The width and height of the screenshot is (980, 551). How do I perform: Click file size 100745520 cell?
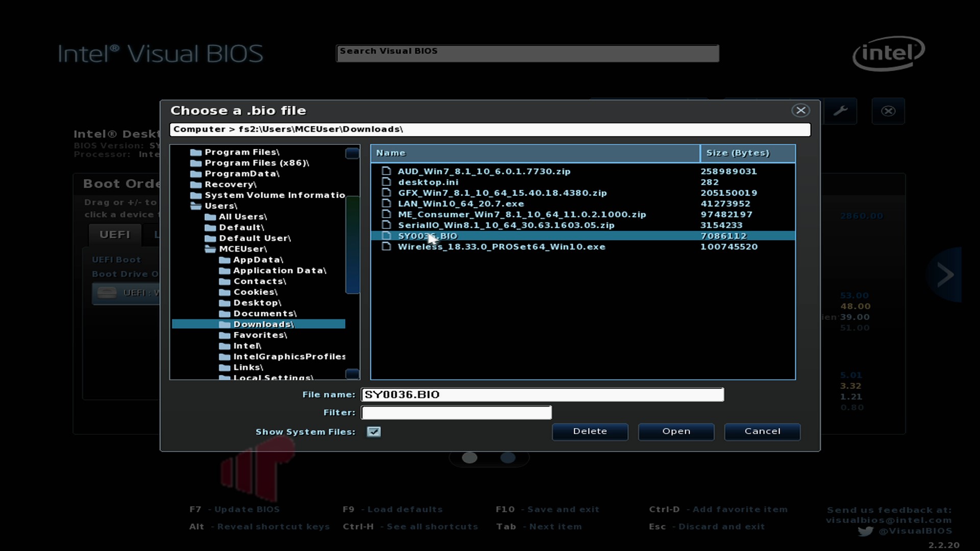(x=729, y=246)
